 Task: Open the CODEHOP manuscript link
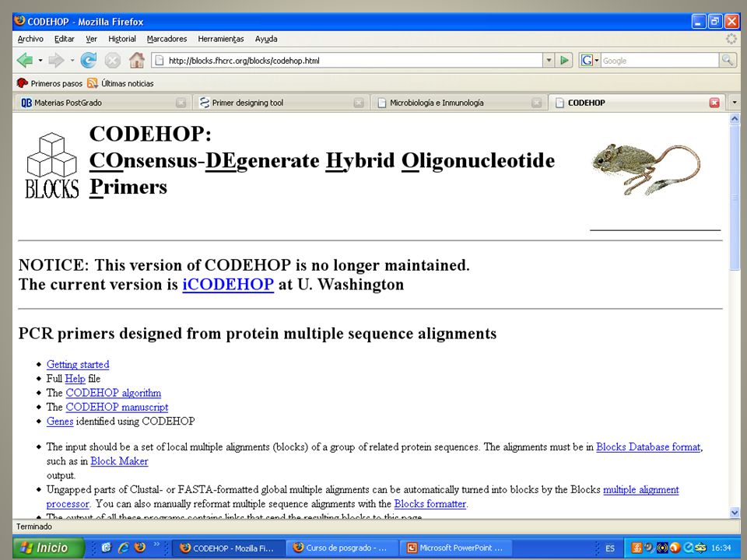pyautogui.click(x=117, y=407)
